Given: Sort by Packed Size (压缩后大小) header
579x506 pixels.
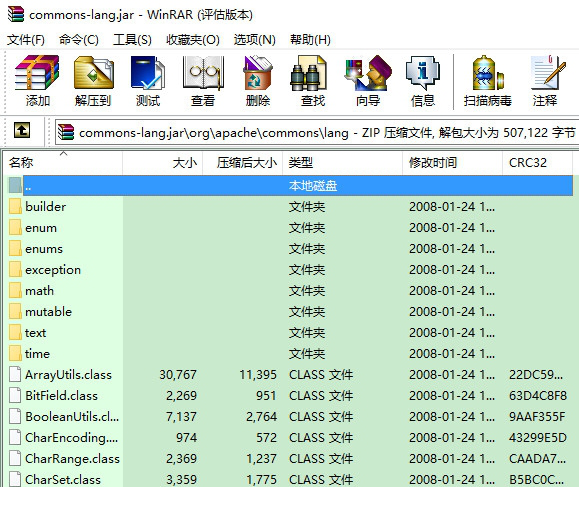Looking at the screenshot, I should (243, 163).
